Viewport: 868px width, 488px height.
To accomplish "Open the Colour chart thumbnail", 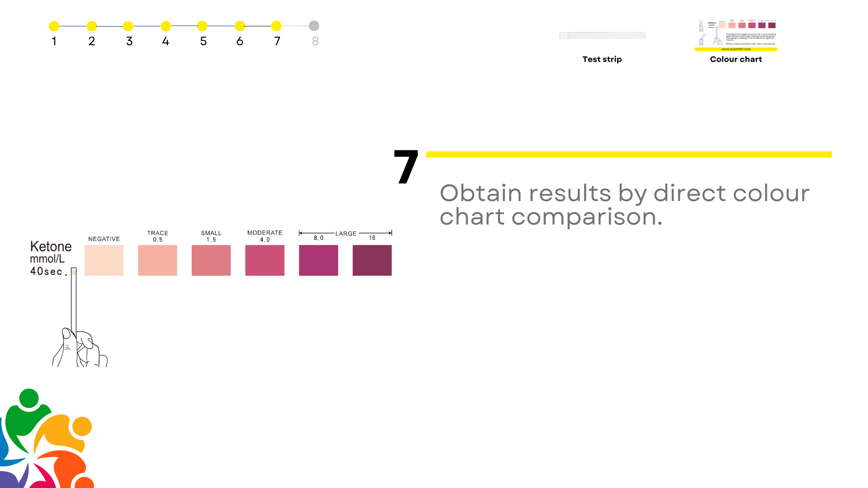I will point(736,35).
